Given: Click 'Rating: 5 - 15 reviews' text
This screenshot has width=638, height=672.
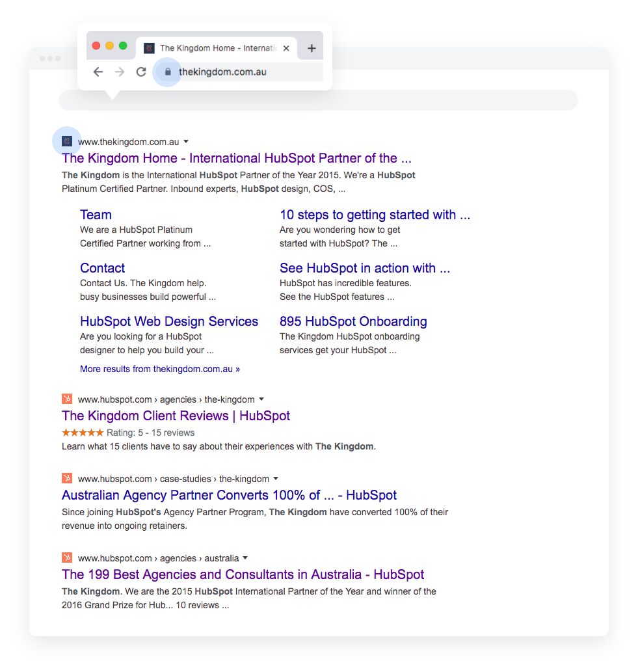Looking at the screenshot, I should [150, 433].
